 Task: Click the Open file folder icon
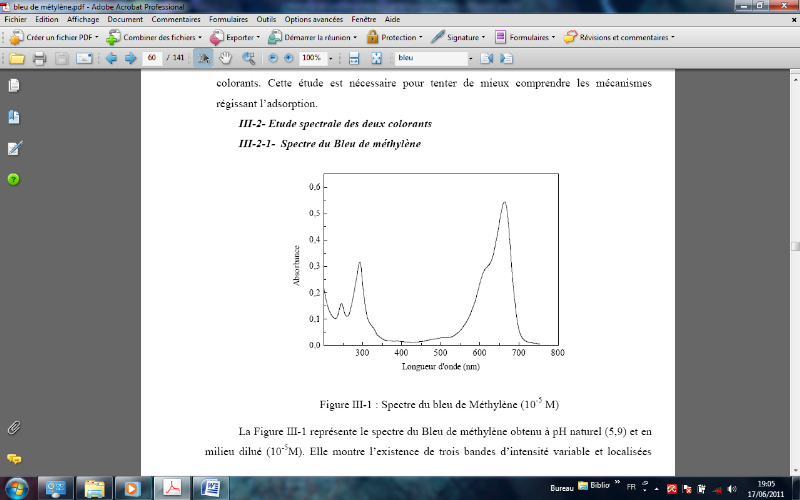16,58
